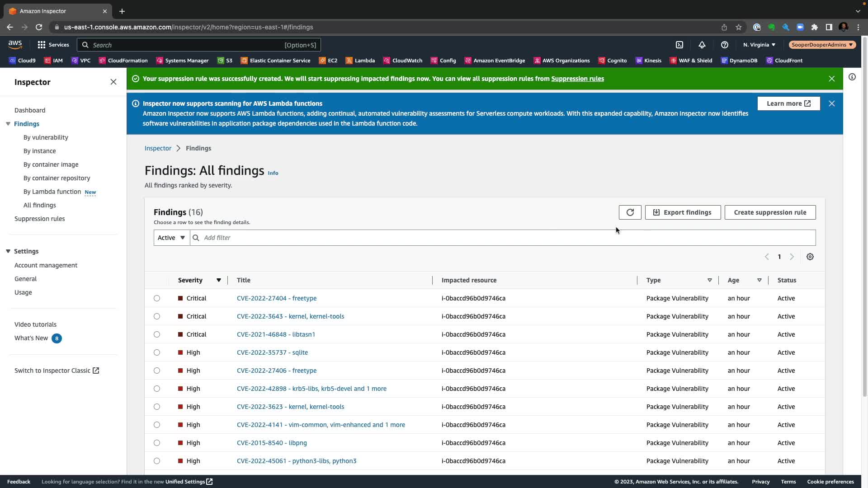Open the AWS support help icon
This screenshot has width=868, height=488.
click(x=724, y=45)
